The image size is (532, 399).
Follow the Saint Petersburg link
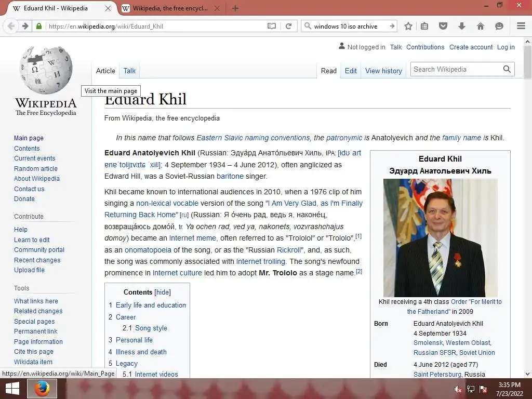[437, 374]
